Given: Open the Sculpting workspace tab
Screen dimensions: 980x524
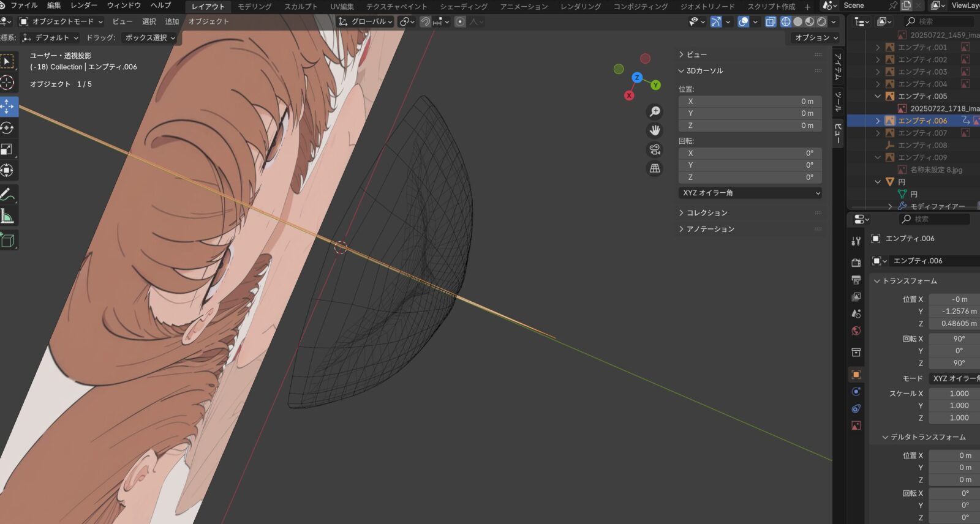Looking at the screenshot, I should click(x=301, y=6).
